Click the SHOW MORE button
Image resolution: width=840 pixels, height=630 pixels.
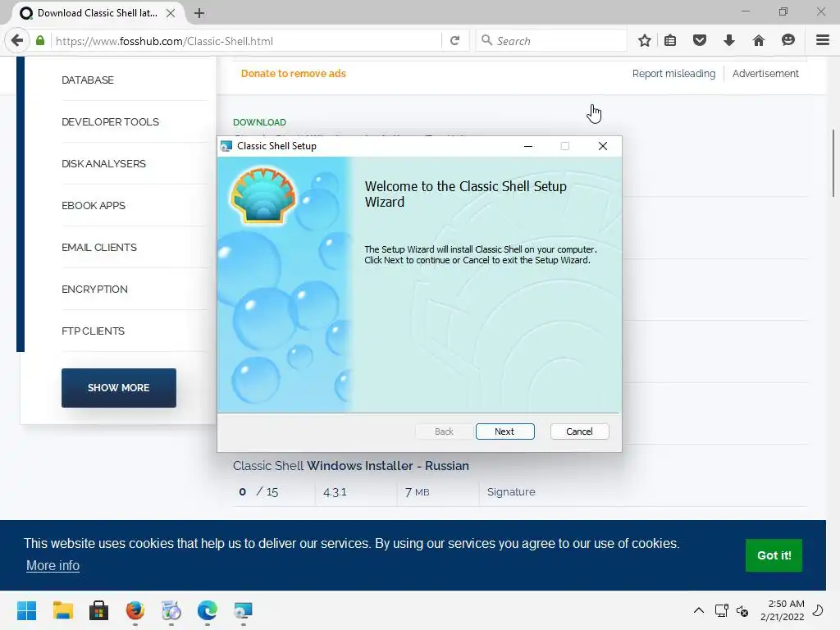click(x=118, y=388)
